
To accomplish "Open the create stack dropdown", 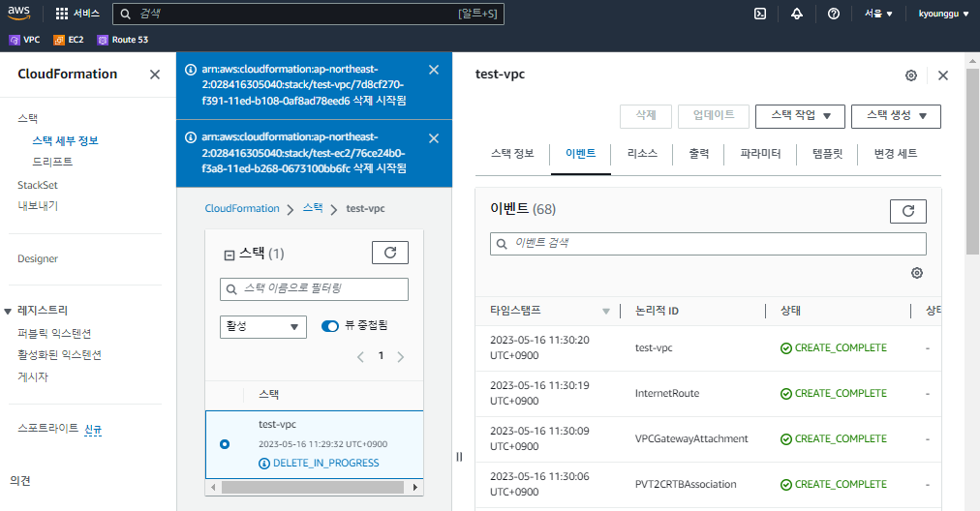I will (x=896, y=116).
